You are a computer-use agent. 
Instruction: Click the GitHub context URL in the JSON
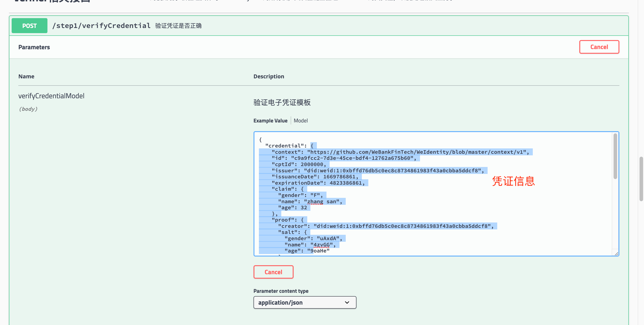point(416,152)
